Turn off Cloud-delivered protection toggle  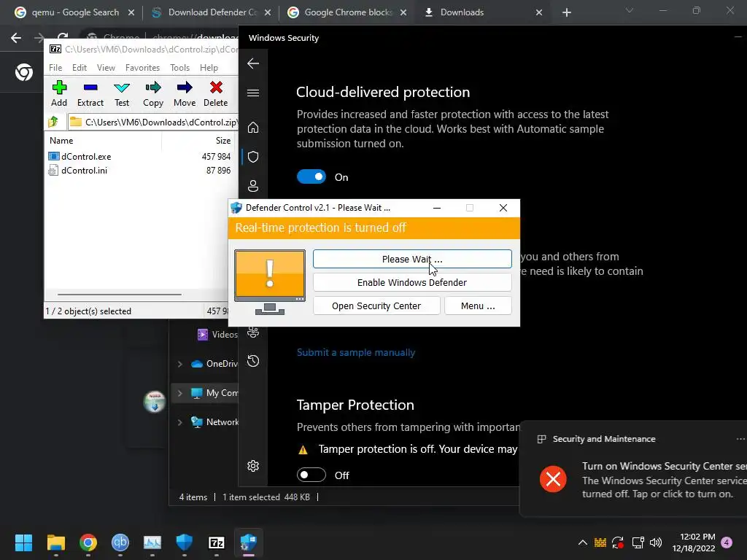(311, 176)
